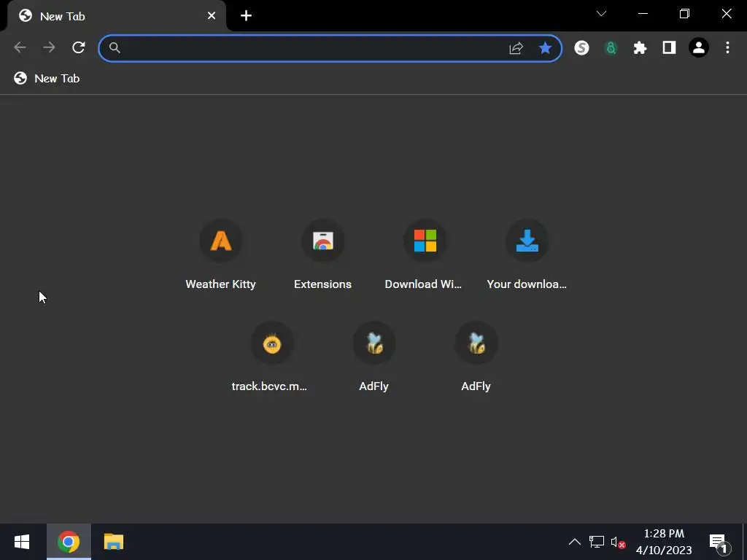This screenshot has width=747, height=560.
Task: Select the New Tab browser tab
Action: (x=117, y=16)
